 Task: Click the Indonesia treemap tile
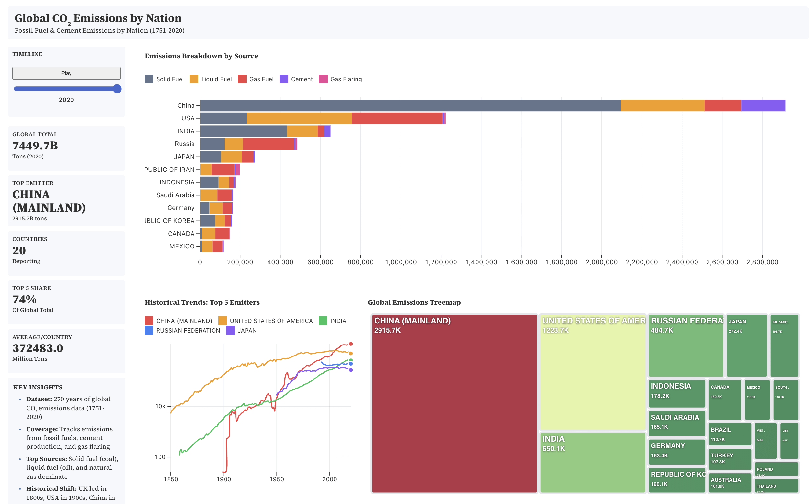coord(677,393)
